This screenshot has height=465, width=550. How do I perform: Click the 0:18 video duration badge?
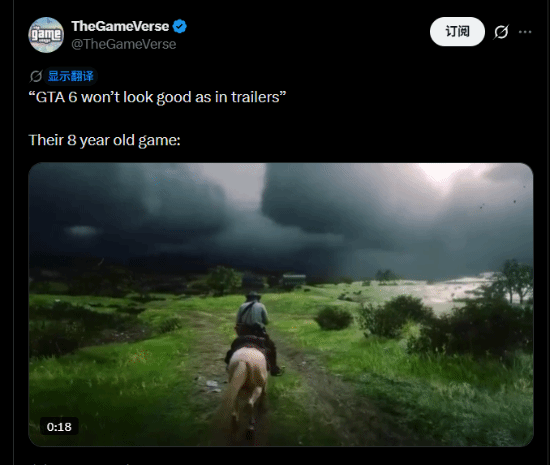point(59,427)
